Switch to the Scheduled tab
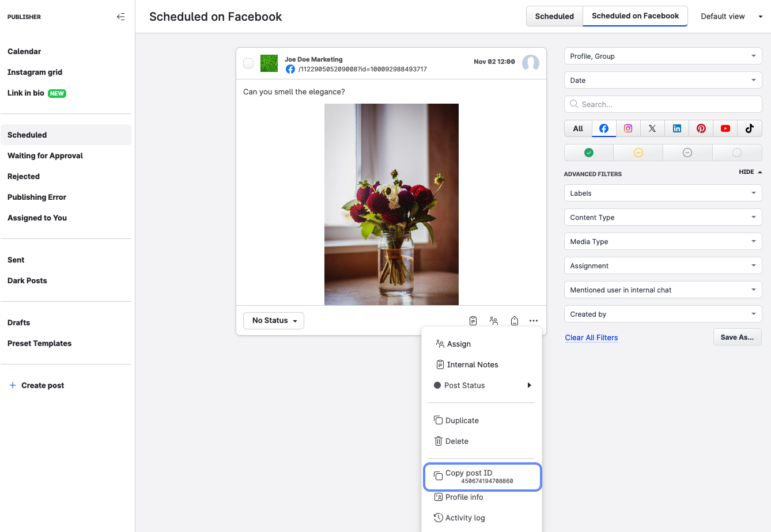This screenshot has width=771, height=532. point(554,17)
